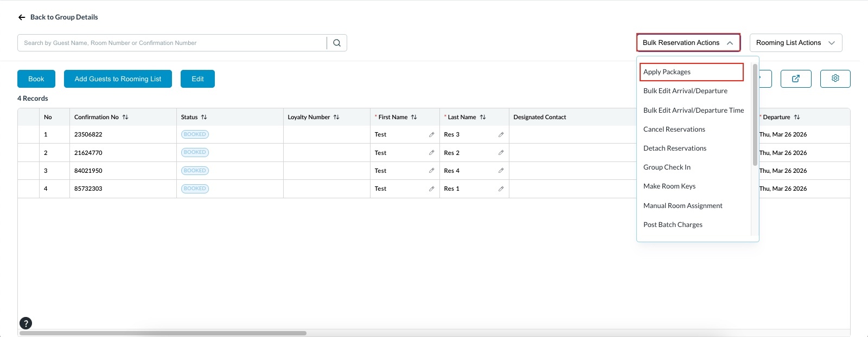Edit first name pencil for confirmation 23506822
Screen dimensions: 868x337
(431, 134)
